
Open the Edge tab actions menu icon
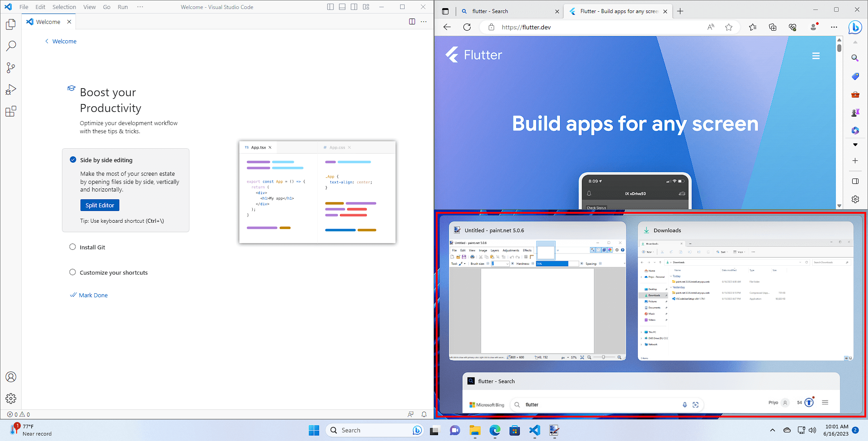pos(445,11)
